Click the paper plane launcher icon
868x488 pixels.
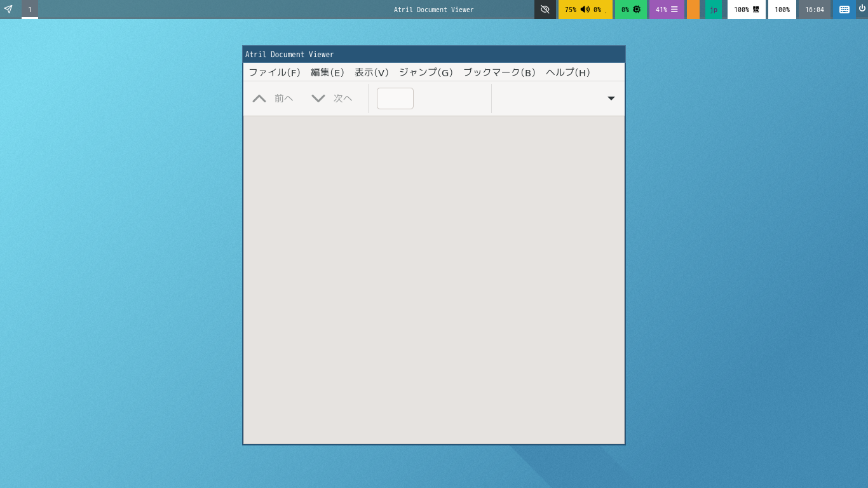(x=8, y=10)
